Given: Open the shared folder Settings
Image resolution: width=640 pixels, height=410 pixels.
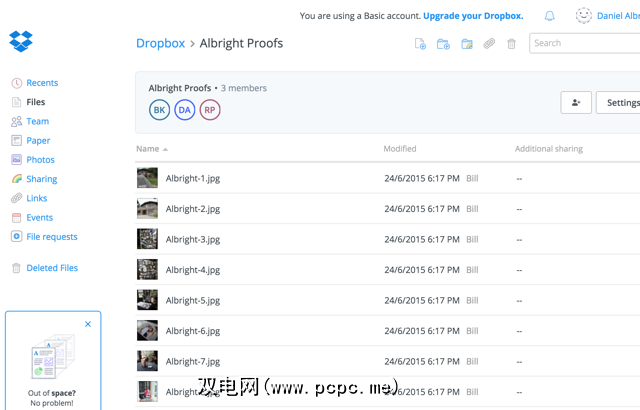Looking at the screenshot, I should (x=618, y=102).
